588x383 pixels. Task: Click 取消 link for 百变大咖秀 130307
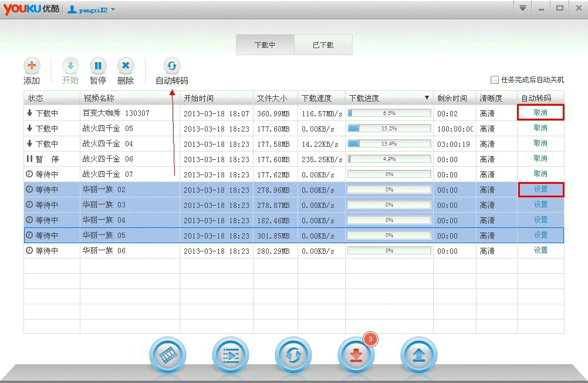pyautogui.click(x=540, y=113)
